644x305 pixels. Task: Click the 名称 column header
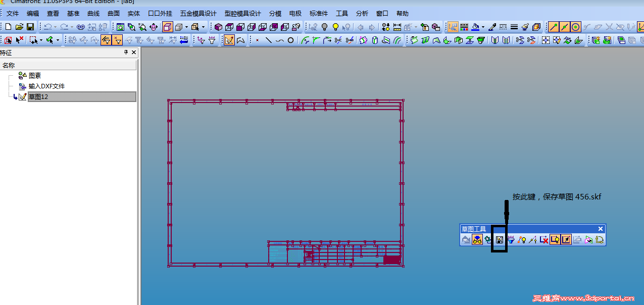68,65
